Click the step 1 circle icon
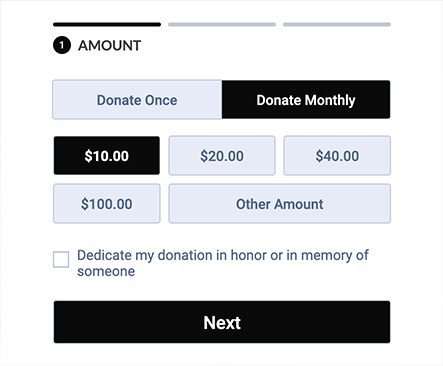Screen dimensions: 443x366 [62, 45]
